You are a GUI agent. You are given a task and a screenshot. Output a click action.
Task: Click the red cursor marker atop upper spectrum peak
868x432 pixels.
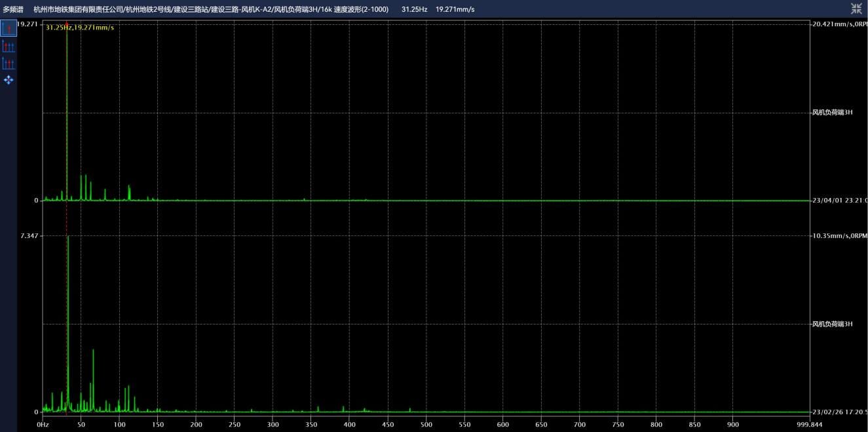(x=67, y=24)
